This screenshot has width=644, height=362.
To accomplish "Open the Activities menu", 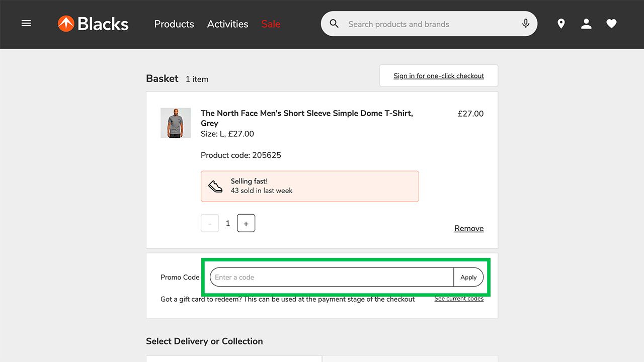I will tap(228, 24).
